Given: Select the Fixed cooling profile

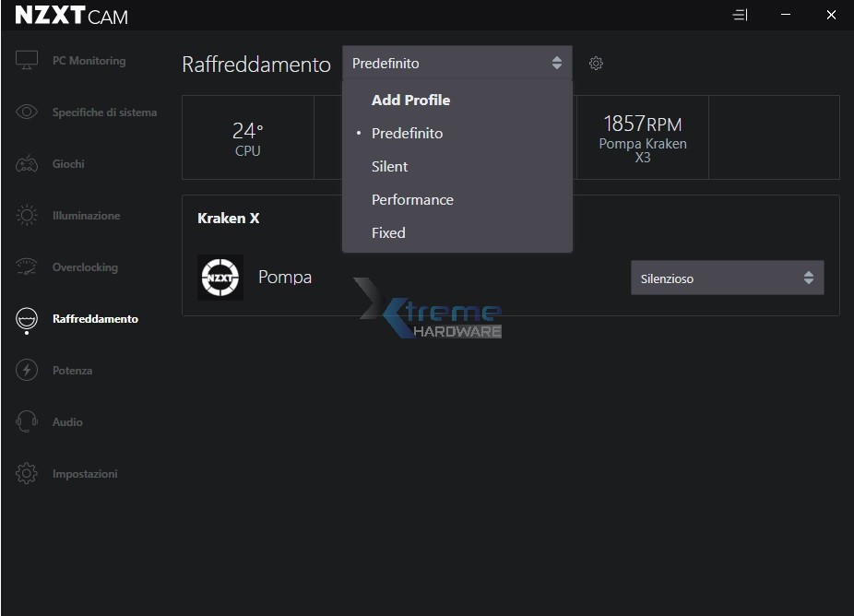Looking at the screenshot, I should (x=388, y=233).
